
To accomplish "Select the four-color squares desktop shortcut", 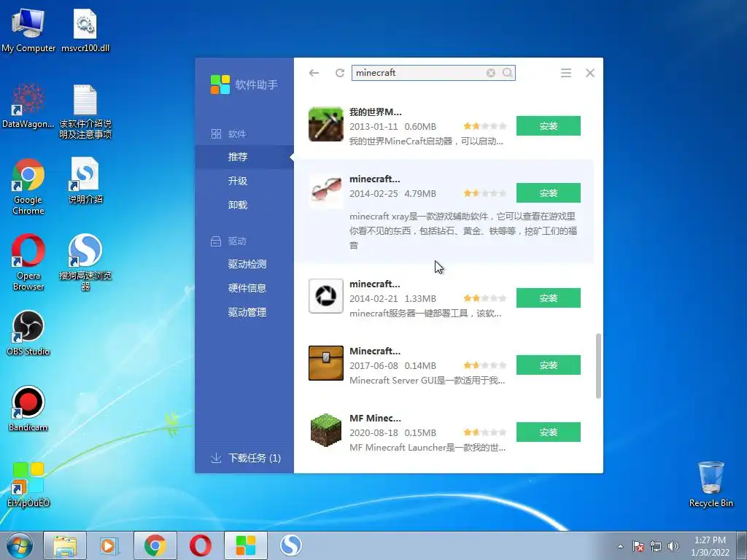I will [28, 485].
